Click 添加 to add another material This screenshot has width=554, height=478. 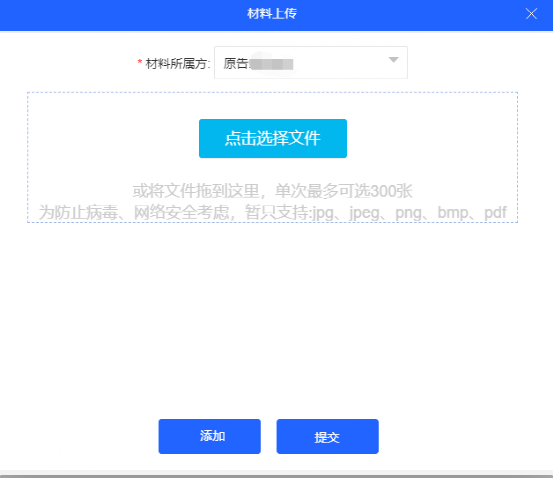coord(210,436)
